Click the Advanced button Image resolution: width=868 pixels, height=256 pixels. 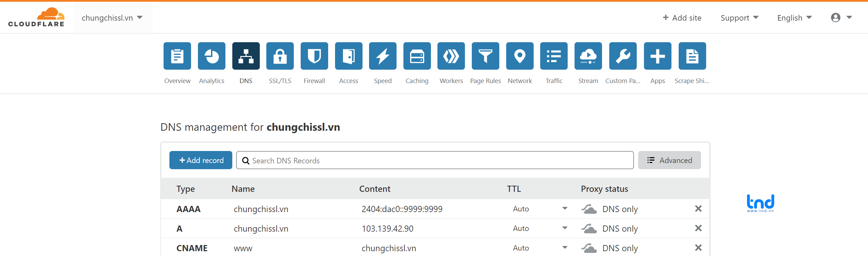pos(669,160)
